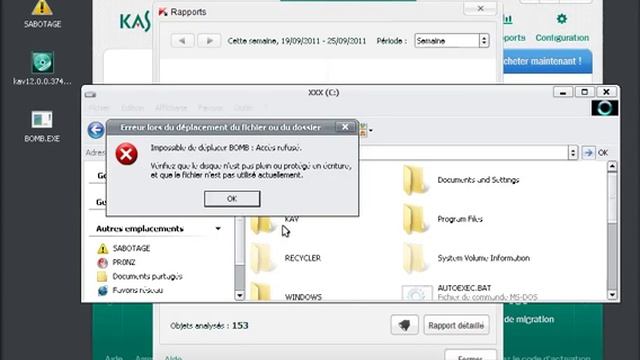
Task: Launch BOMB.EXE from the desktop
Action: pos(42,127)
